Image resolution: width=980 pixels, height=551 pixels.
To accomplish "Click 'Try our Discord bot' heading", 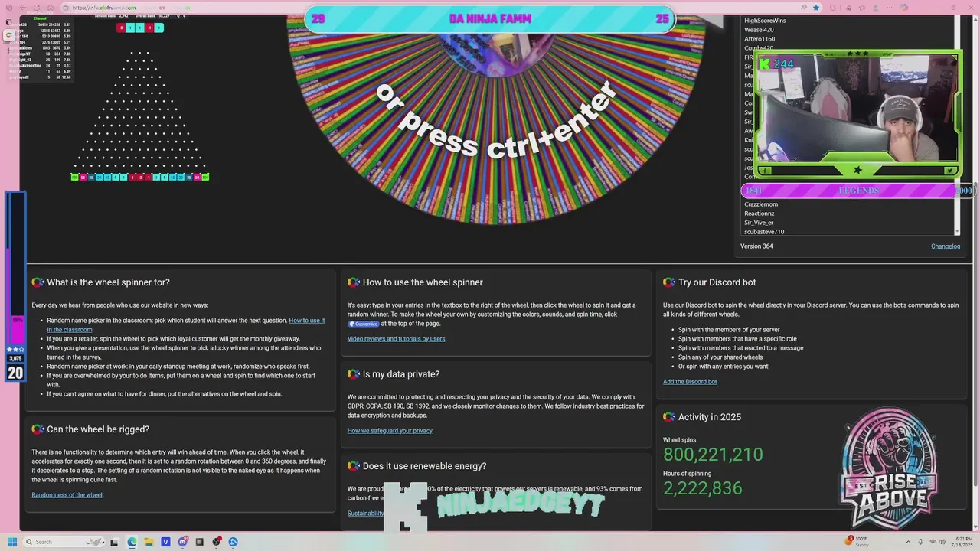I will [x=717, y=282].
